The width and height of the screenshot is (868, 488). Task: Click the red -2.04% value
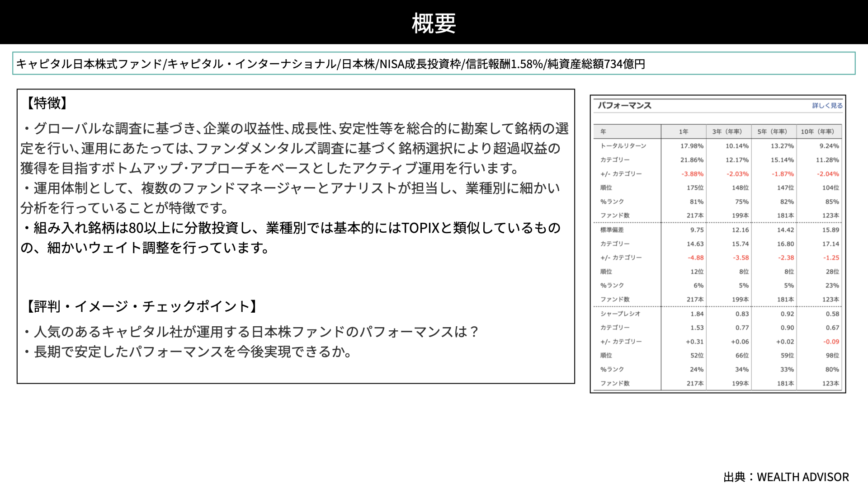828,174
